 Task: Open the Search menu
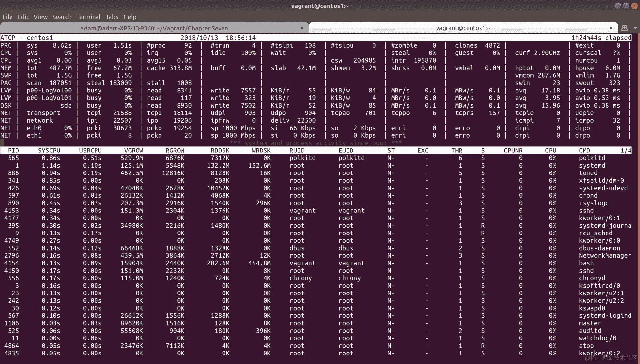click(x=62, y=17)
